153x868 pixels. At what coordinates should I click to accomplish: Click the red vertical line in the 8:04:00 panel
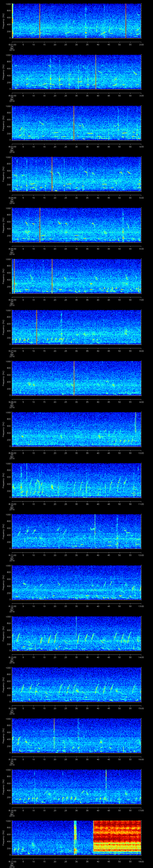(x=52, y=174)
